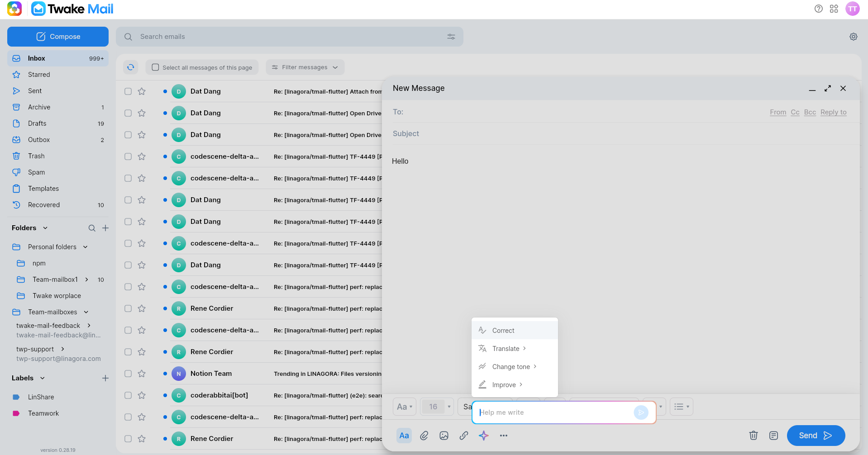Expand twp-support mailbox arrow
Viewport: 868px width, 455px height.
click(x=62, y=349)
